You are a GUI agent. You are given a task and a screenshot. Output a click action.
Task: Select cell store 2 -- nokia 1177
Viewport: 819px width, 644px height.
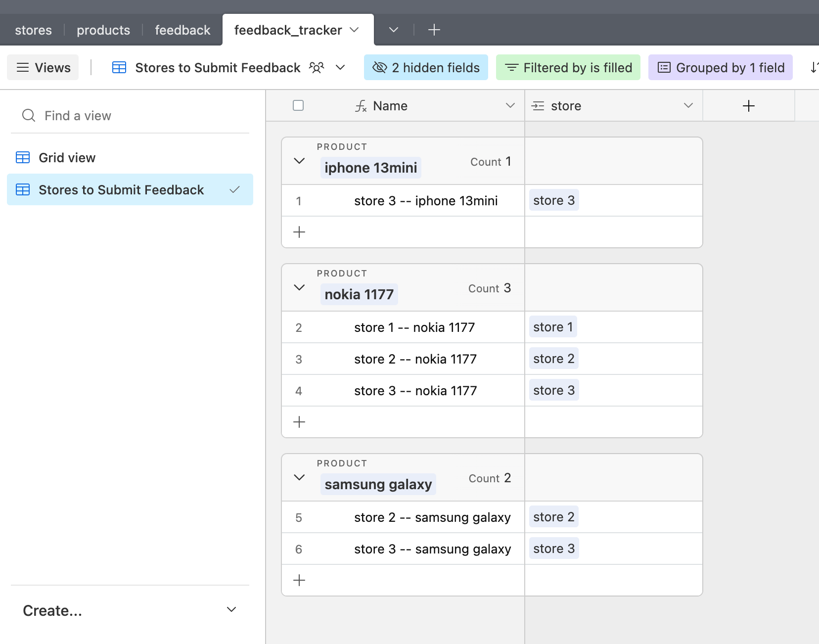[x=415, y=359]
